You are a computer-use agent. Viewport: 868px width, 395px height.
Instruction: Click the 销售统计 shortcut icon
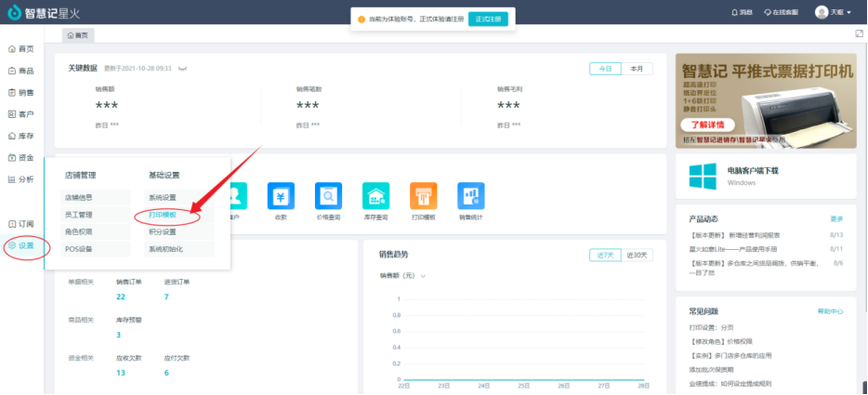point(471,195)
